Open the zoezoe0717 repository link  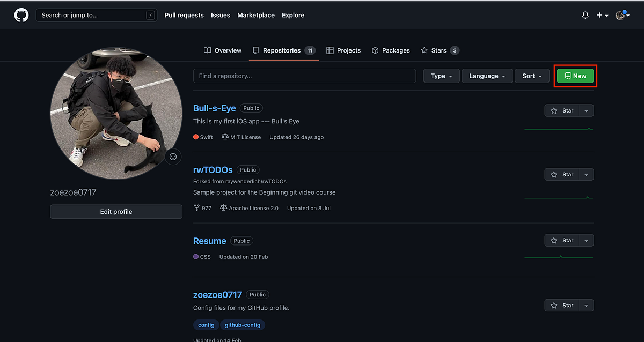[x=217, y=294]
